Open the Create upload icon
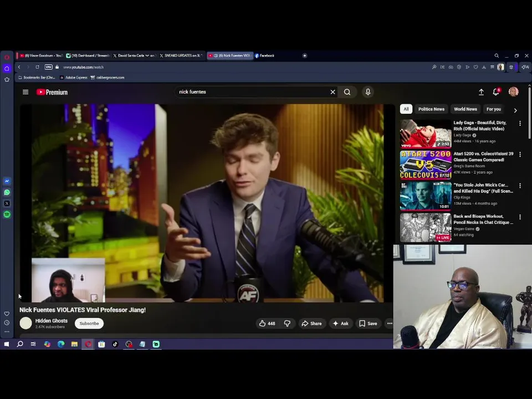Image resolution: width=532 pixels, height=399 pixels. pyautogui.click(x=481, y=92)
